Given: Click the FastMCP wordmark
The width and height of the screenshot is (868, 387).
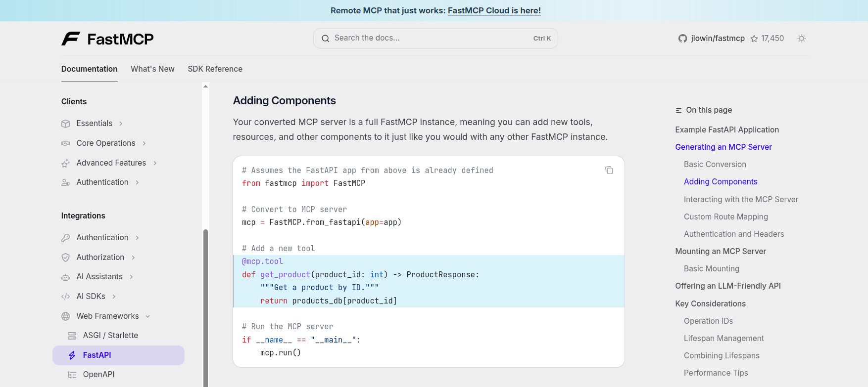Looking at the screenshot, I should 120,39.
